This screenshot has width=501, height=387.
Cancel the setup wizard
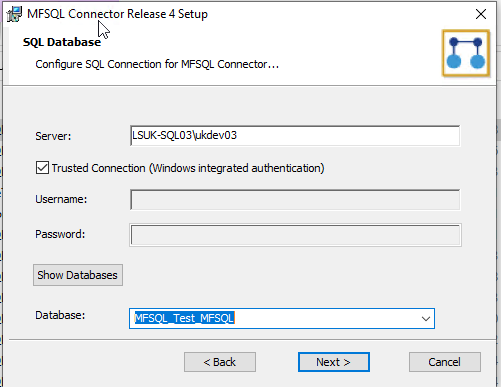[x=445, y=362]
